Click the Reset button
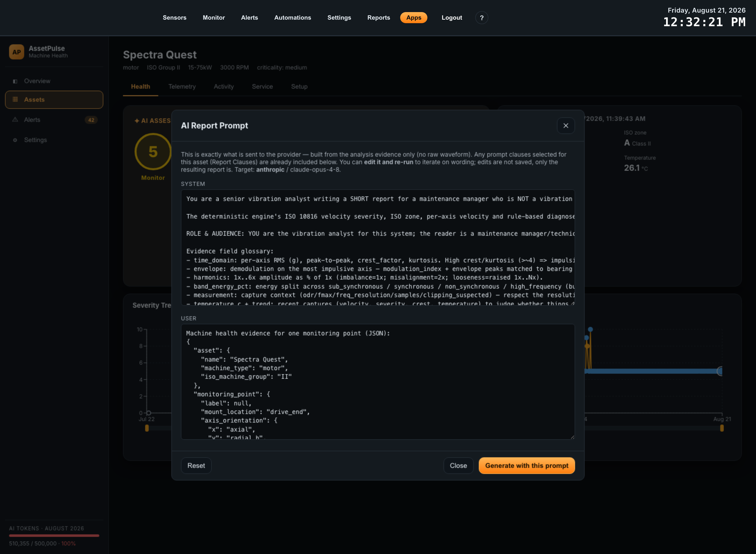 [196, 465]
